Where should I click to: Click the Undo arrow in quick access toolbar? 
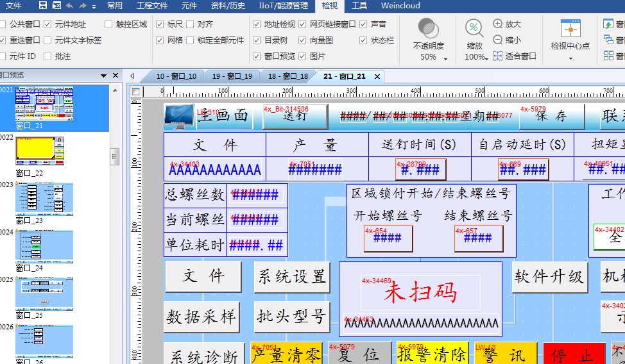click(x=70, y=6)
